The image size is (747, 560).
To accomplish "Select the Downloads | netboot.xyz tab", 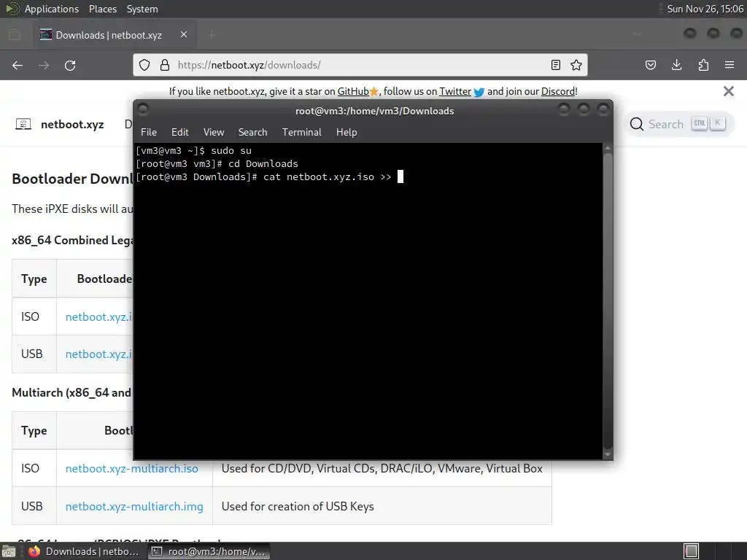I will [x=115, y=34].
